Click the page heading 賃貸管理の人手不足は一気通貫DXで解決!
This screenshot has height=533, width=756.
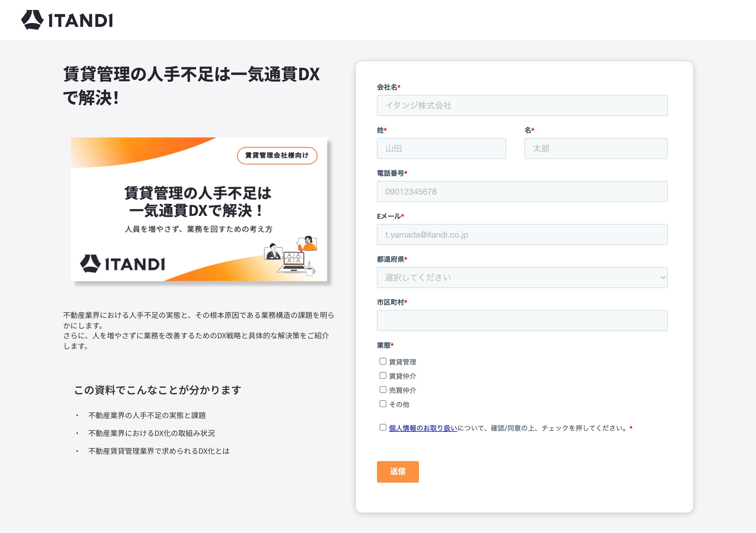click(x=191, y=86)
